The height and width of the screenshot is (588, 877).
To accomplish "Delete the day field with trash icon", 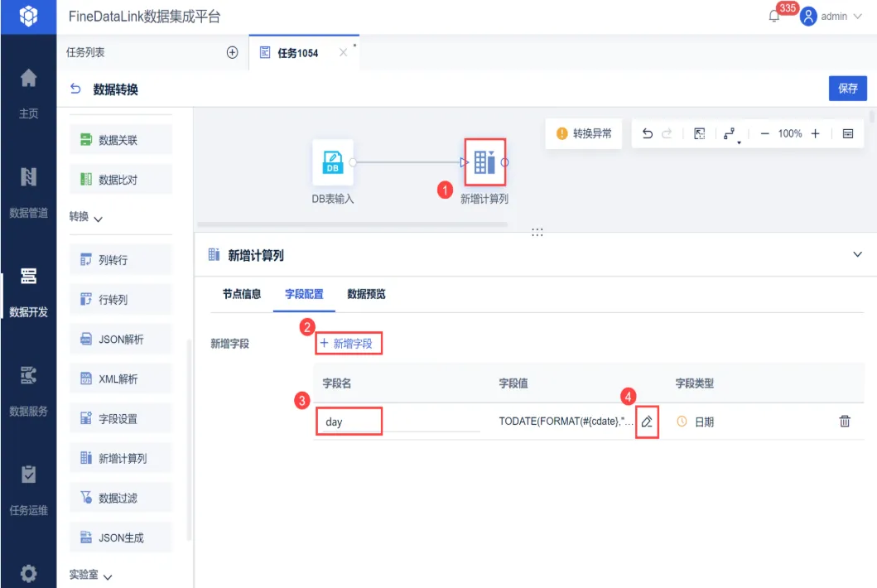I will 845,422.
